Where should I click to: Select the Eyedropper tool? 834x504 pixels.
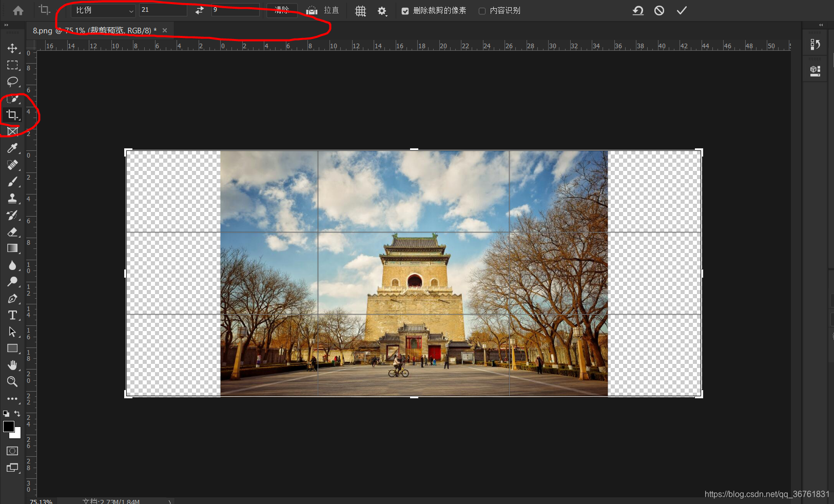[x=12, y=148]
